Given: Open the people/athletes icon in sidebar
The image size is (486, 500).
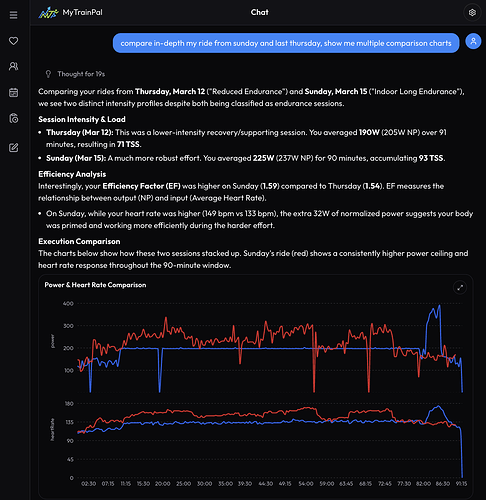Looking at the screenshot, I should [x=13, y=66].
